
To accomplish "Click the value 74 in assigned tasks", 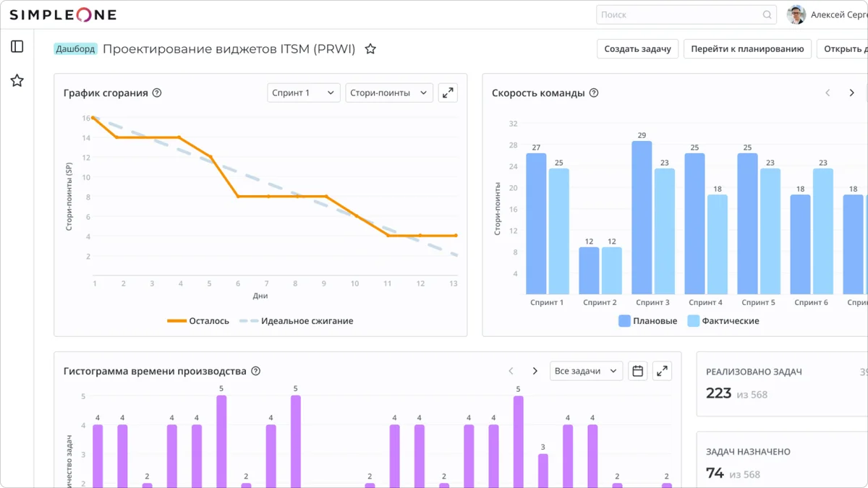I will pyautogui.click(x=715, y=473).
